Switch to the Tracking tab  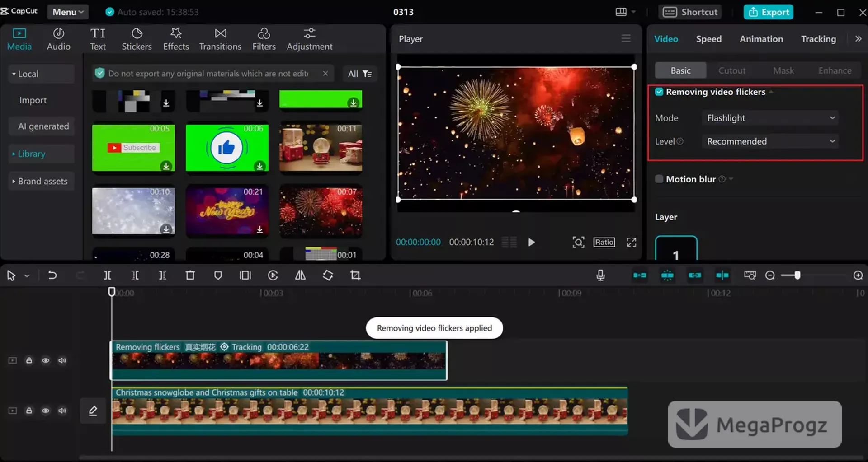tap(818, 39)
